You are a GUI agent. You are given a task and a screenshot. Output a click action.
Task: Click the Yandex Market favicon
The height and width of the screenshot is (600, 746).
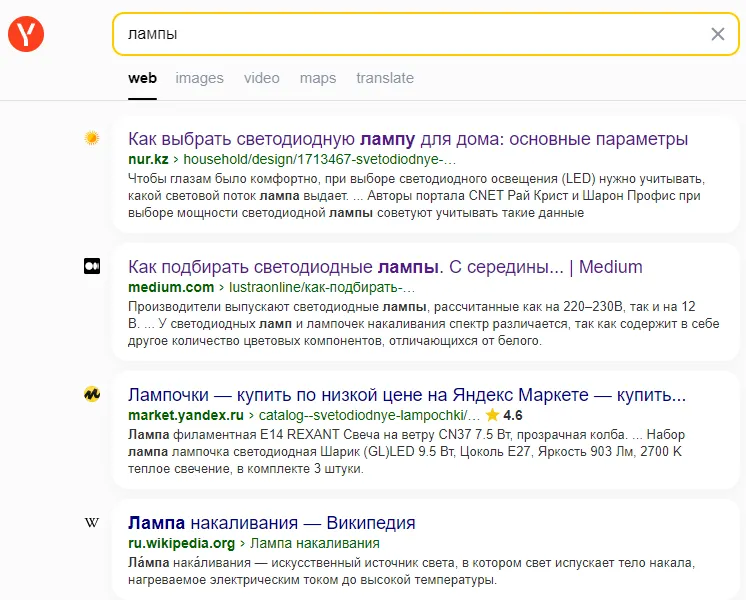[x=92, y=394]
